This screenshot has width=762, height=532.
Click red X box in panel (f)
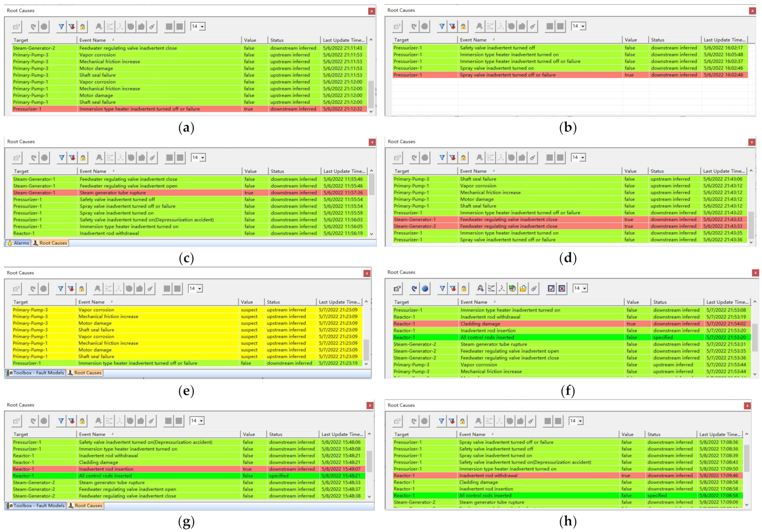point(562,289)
